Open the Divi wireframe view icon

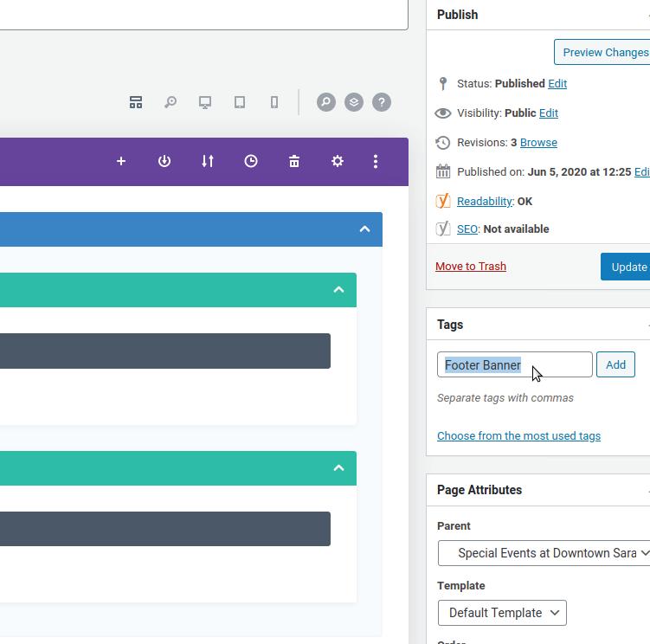[136, 102]
